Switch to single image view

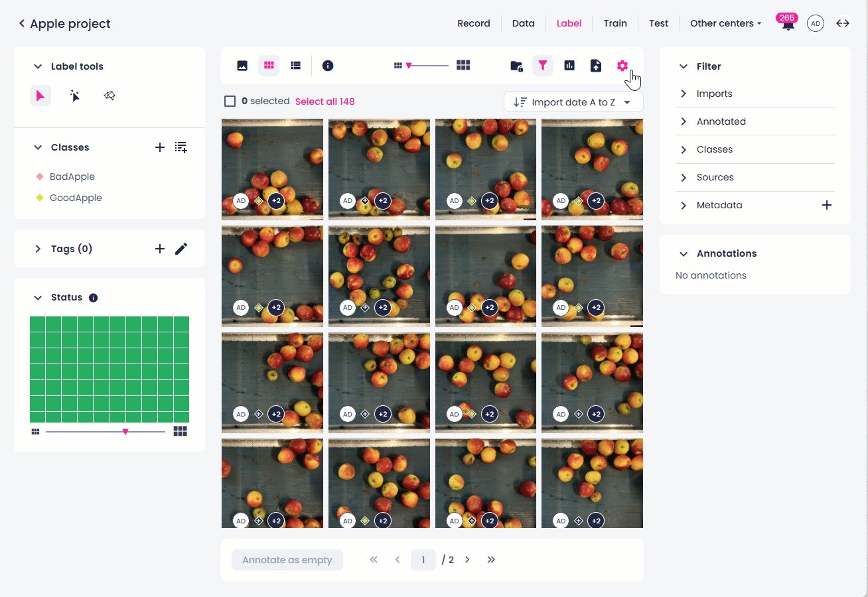242,66
